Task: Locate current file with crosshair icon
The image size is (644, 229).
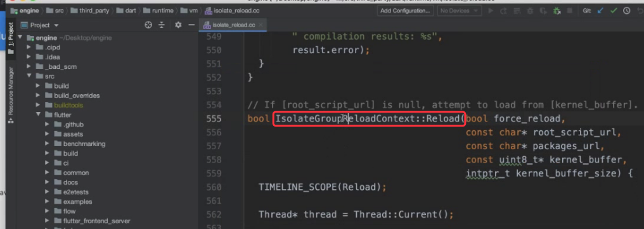Action: 149,25
